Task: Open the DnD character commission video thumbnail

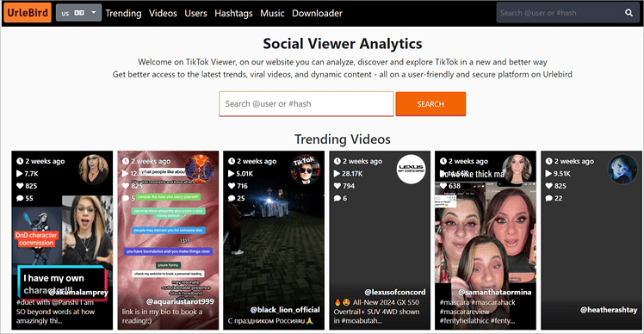Action: [x=62, y=240]
